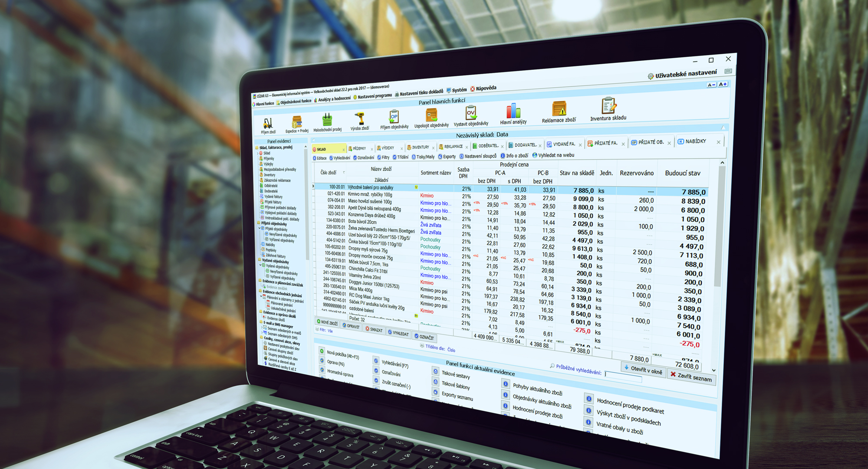
Task: Open the Expedice + Prodej icon
Action: pyautogui.click(x=297, y=122)
